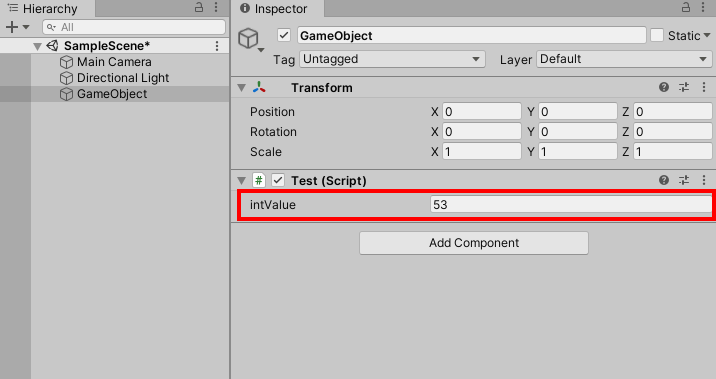Click the C# script icon of Test

point(258,180)
